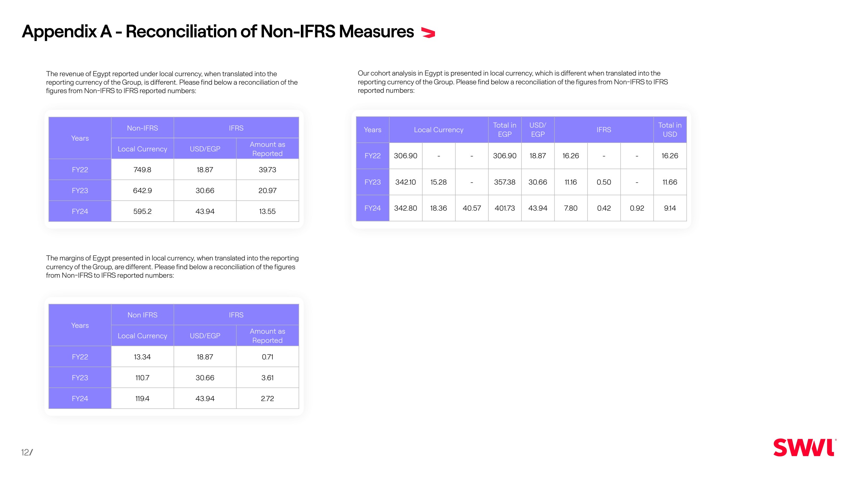Image resolution: width=868 pixels, height=488 pixels.
Task: Click the 40.57 cohort cell
Action: tap(471, 208)
